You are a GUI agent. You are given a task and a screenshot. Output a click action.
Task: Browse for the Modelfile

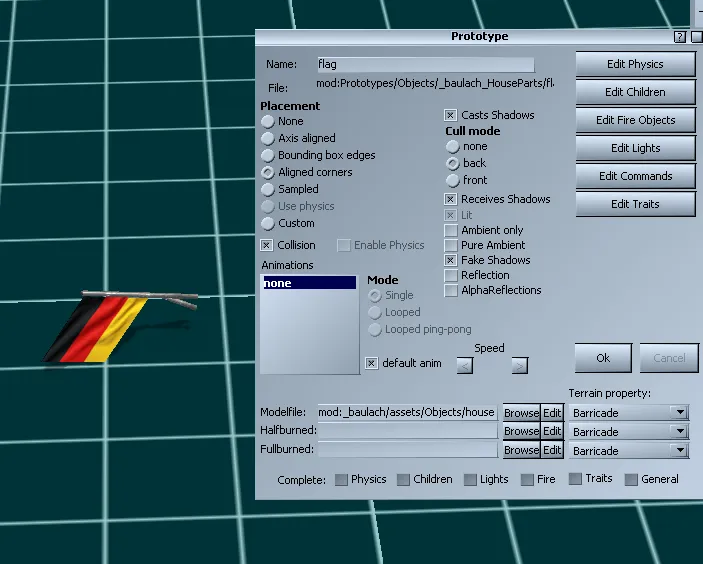click(x=521, y=412)
